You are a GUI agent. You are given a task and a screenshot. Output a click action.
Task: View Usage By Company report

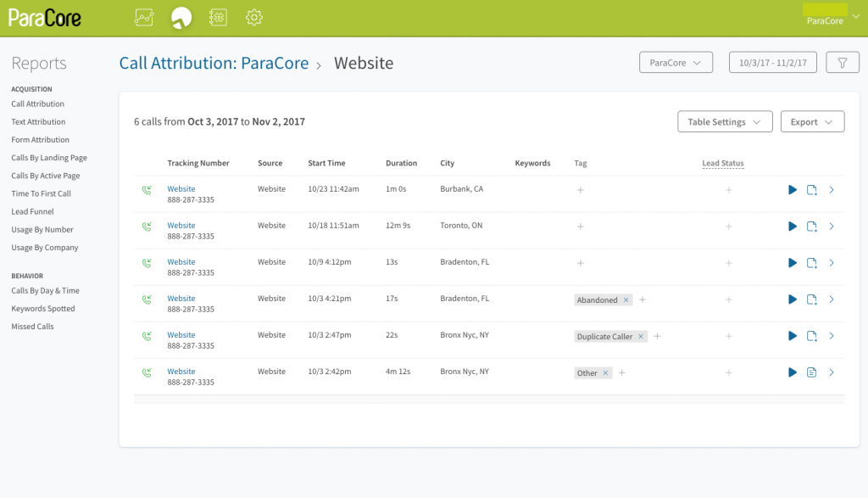(x=45, y=248)
